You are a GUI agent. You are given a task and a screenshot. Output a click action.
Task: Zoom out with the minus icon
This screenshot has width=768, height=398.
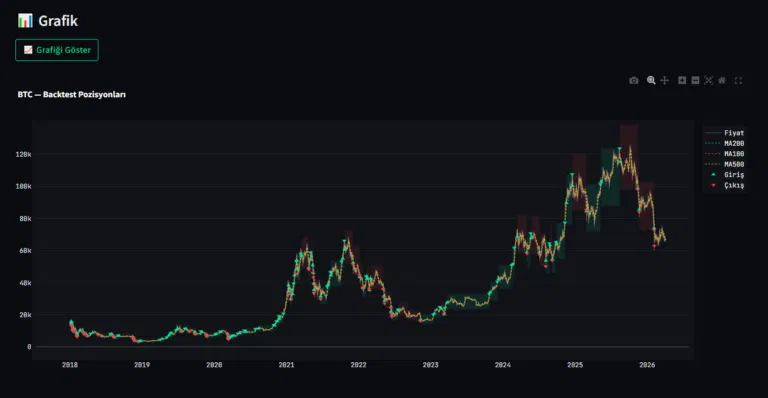pos(695,80)
